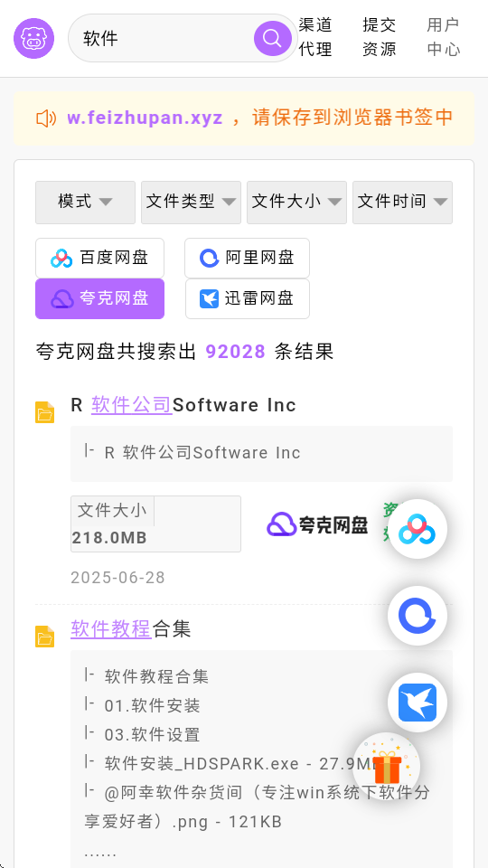Expand the 文件类型 dropdown
The height and width of the screenshot is (868, 488).
coord(191,202)
